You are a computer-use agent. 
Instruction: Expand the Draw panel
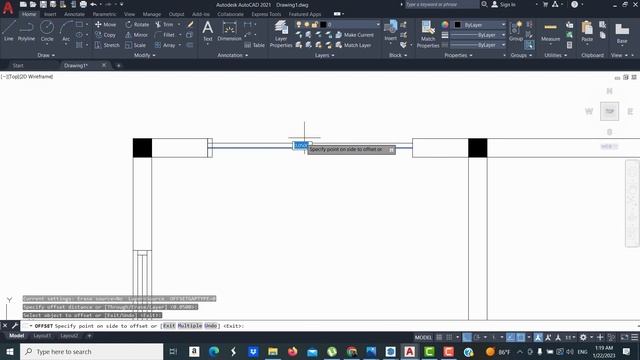tap(46, 55)
